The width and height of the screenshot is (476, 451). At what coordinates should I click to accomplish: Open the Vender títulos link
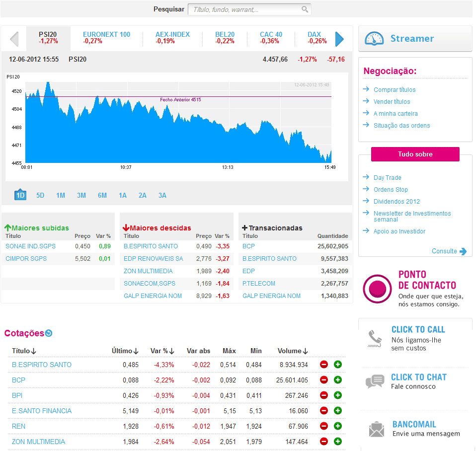pyautogui.click(x=392, y=101)
